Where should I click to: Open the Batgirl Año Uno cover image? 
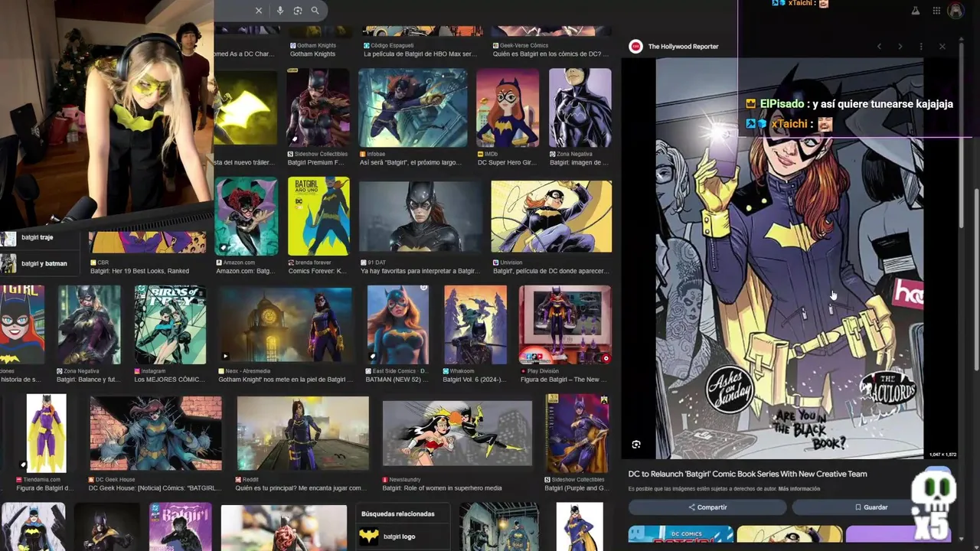coord(318,217)
